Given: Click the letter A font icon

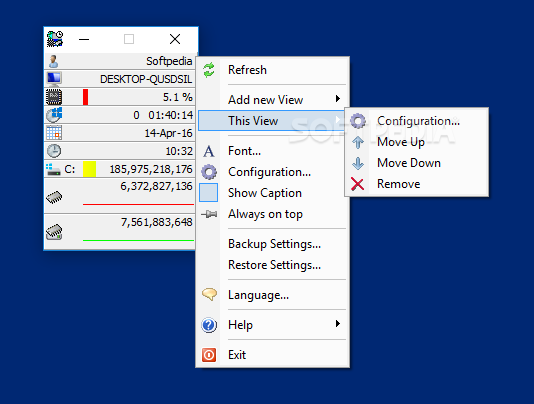Looking at the screenshot, I should [x=209, y=151].
